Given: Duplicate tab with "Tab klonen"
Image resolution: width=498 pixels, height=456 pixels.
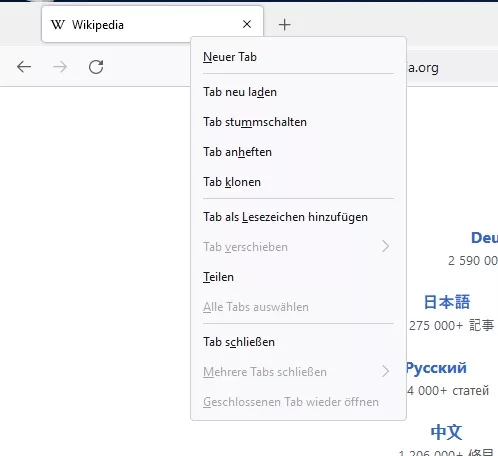Looking at the screenshot, I should (298, 182).
